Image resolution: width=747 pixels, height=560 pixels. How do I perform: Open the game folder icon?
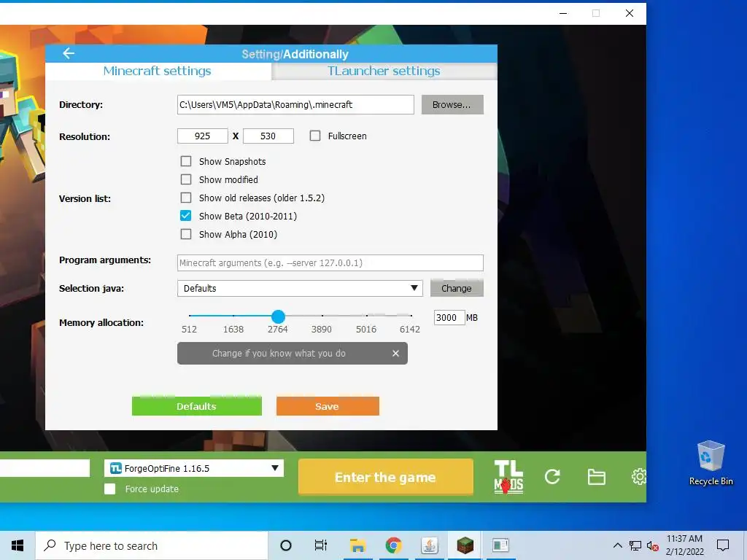[x=597, y=477]
